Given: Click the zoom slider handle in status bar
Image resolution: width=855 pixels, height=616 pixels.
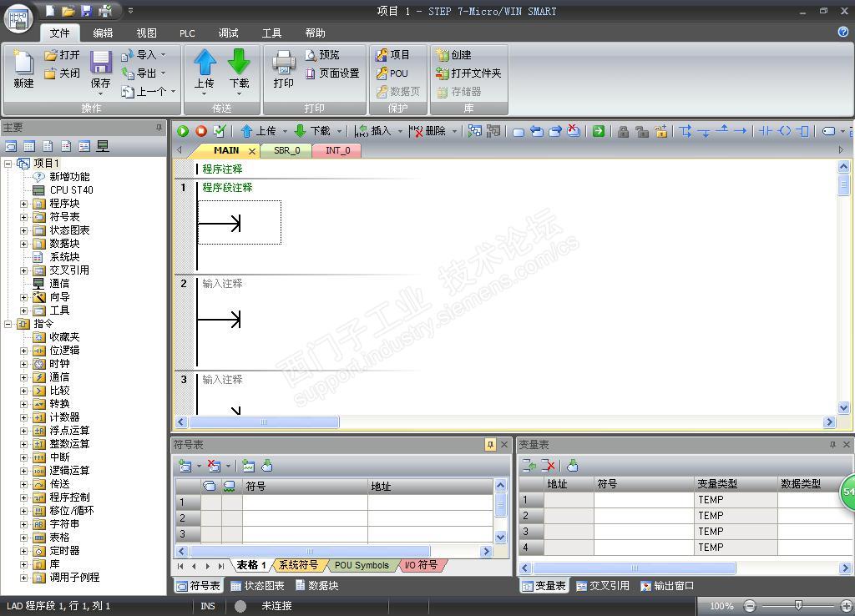Looking at the screenshot, I should [798, 605].
